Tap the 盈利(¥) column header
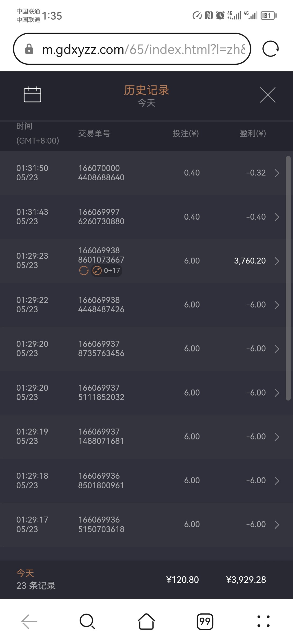The image size is (293, 644). pyautogui.click(x=252, y=133)
